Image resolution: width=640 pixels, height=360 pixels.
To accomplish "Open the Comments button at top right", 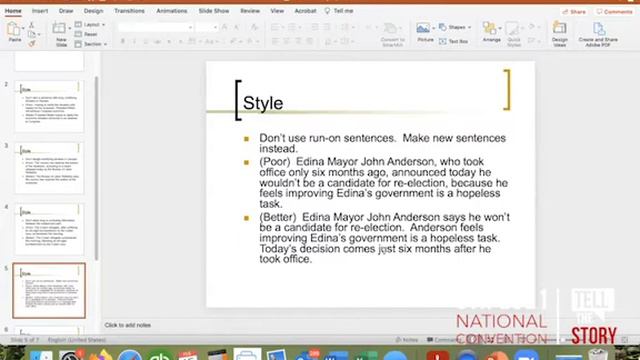I will tap(614, 12).
